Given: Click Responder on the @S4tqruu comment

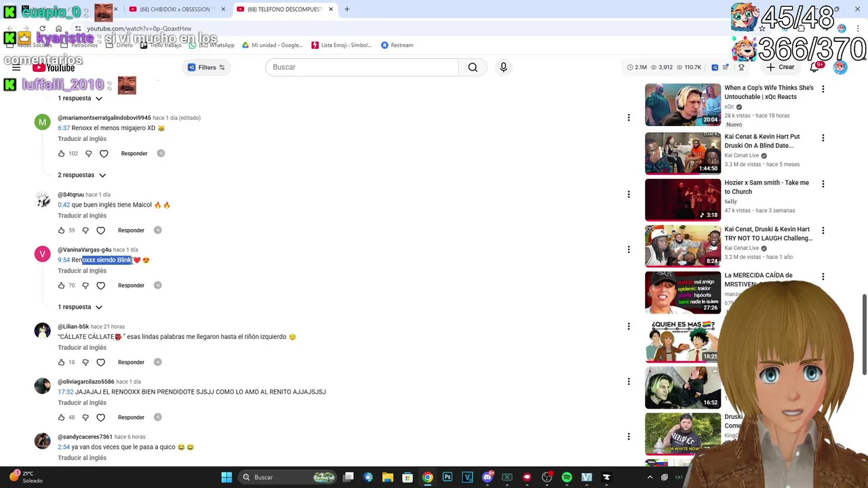Looking at the screenshot, I should [x=131, y=230].
